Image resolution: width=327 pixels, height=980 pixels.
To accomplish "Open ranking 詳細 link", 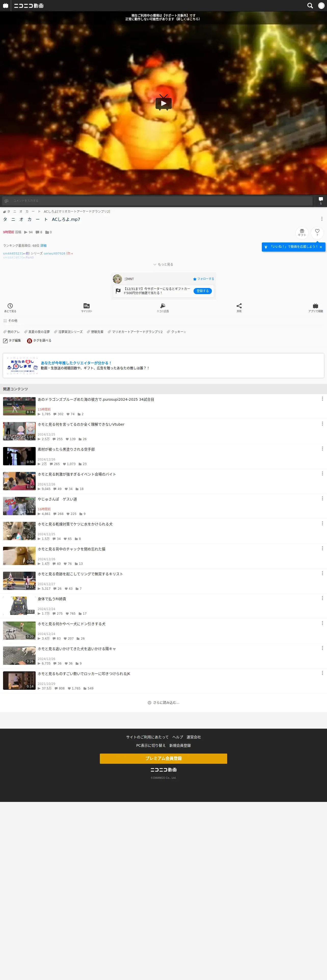I will pyautogui.click(x=43, y=245).
